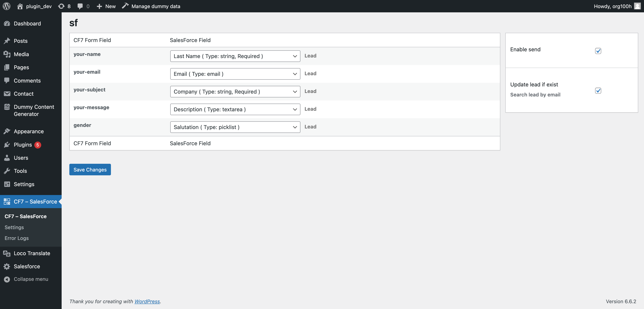Open the WordPress logo menu
The height and width of the screenshot is (309, 644).
tap(7, 6)
